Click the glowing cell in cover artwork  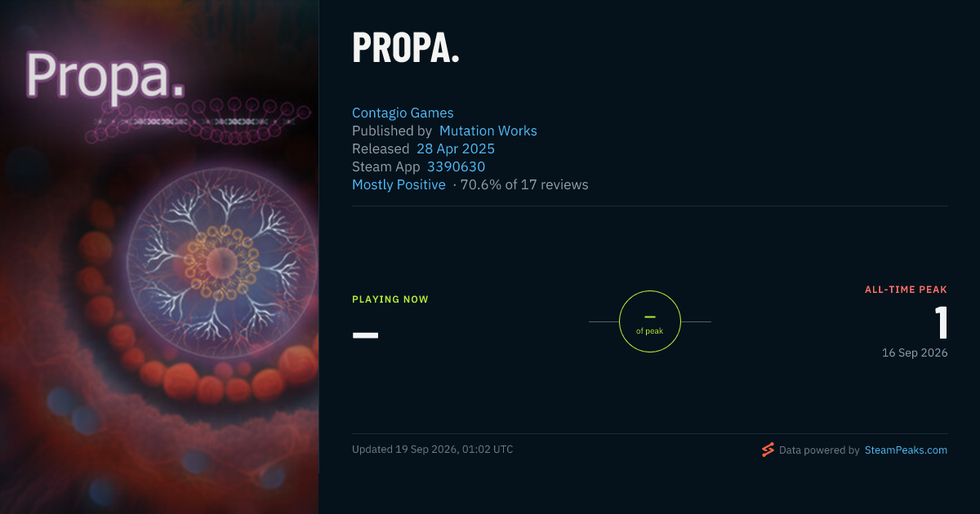[x=220, y=263]
